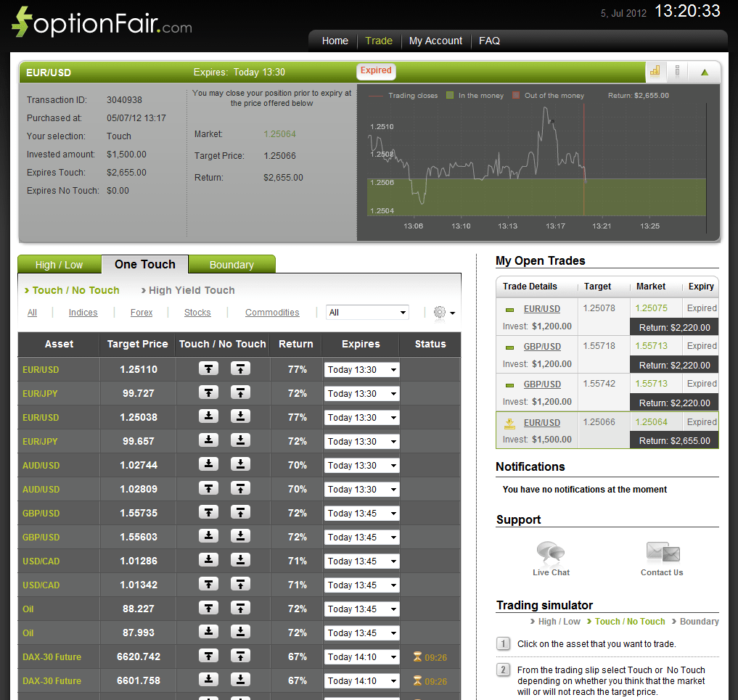Open the My Account menu

435,41
